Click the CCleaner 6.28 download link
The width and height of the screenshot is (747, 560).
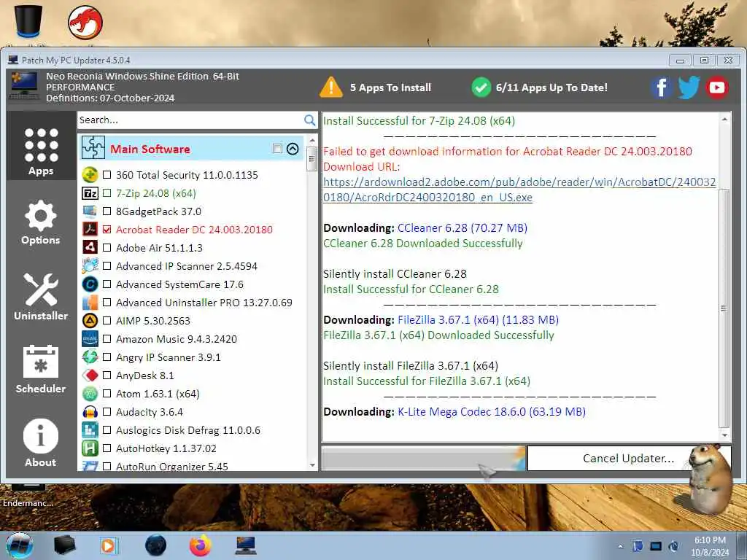(x=462, y=228)
